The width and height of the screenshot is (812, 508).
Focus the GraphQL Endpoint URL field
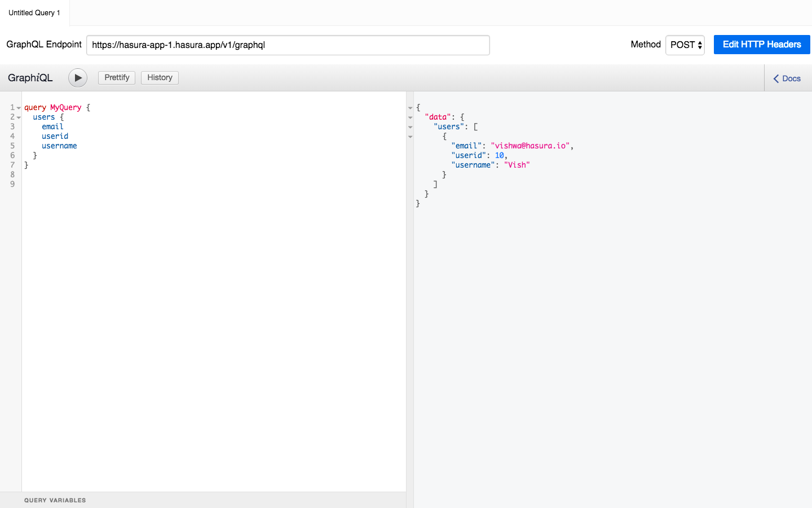coord(288,45)
